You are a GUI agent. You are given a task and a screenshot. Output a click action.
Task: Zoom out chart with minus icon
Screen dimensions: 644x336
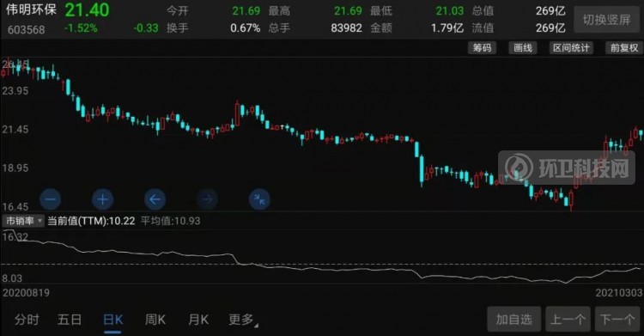click(x=51, y=199)
